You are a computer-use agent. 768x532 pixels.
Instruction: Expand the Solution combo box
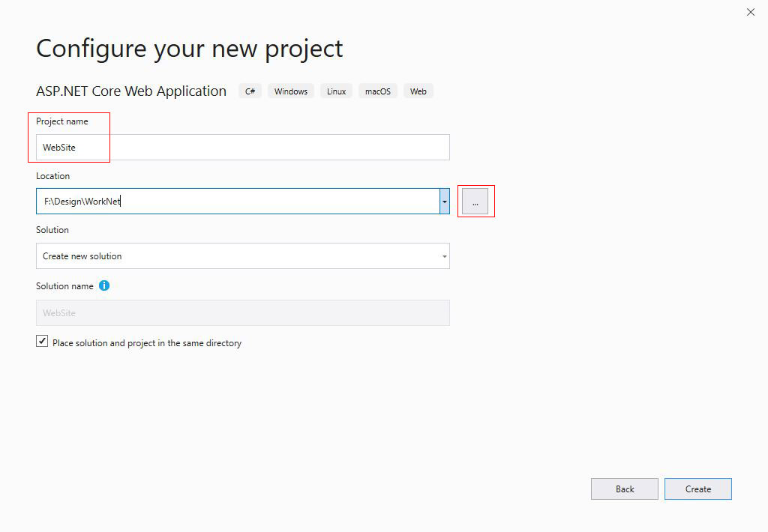(243, 256)
